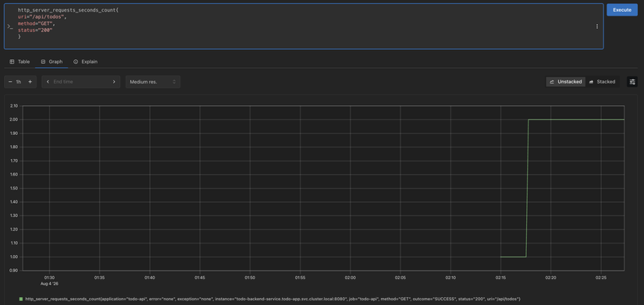The width and height of the screenshot is (644, 305).
Task: Open the Explain tab
Action: (85, 62)
